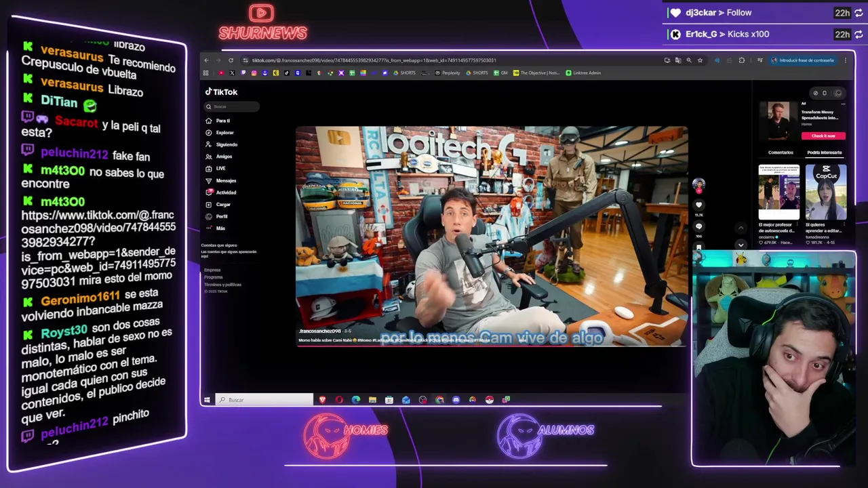Open comments with the speech bubble icon
The width and height of the screenshot is (868, 488).
pos(698,226)
